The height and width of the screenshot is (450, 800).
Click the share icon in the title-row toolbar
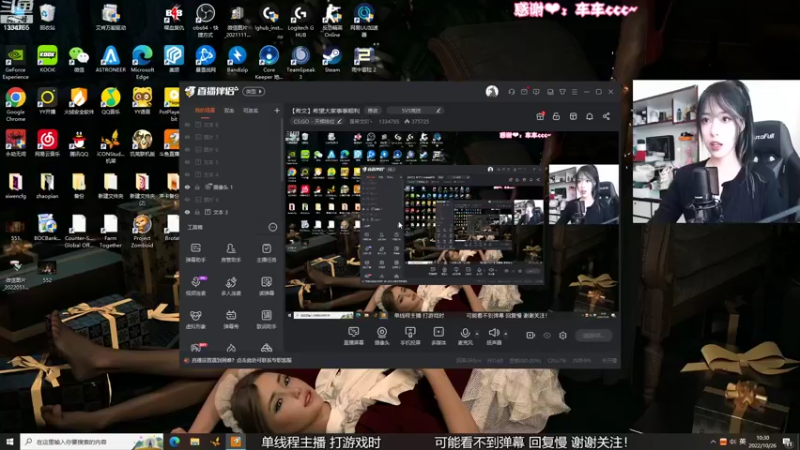606,116
